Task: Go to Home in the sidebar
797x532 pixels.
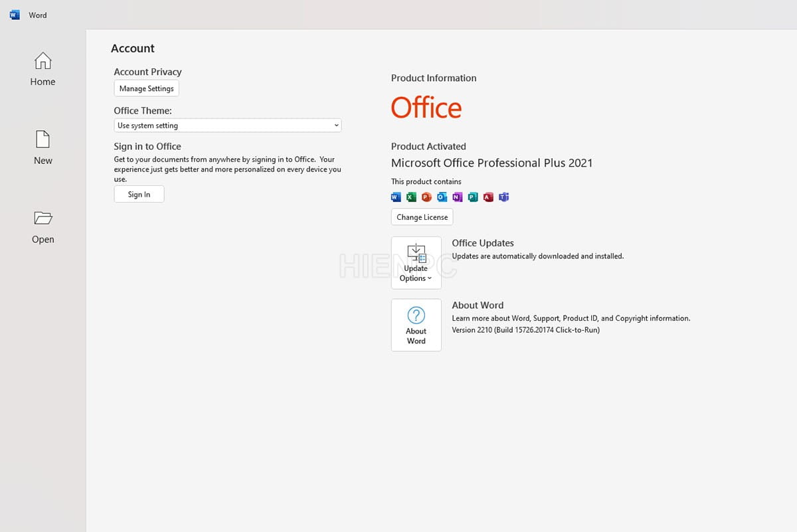Action: 43,69
